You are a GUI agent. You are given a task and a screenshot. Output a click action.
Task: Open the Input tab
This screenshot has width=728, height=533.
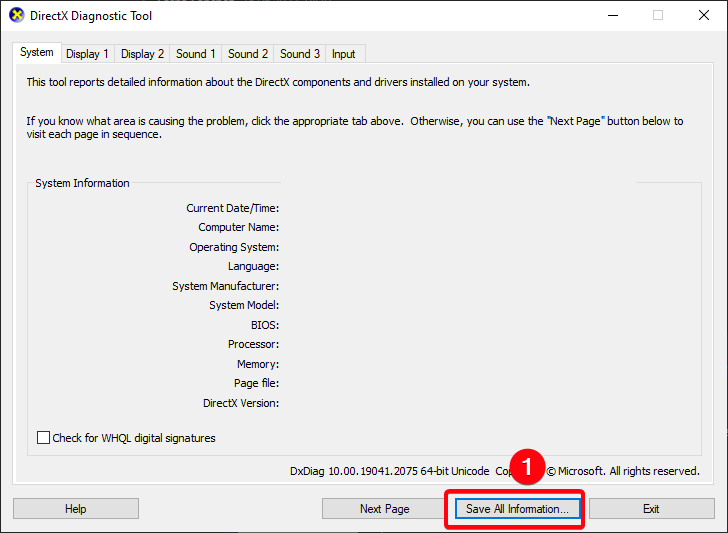(x=343, y=54)
